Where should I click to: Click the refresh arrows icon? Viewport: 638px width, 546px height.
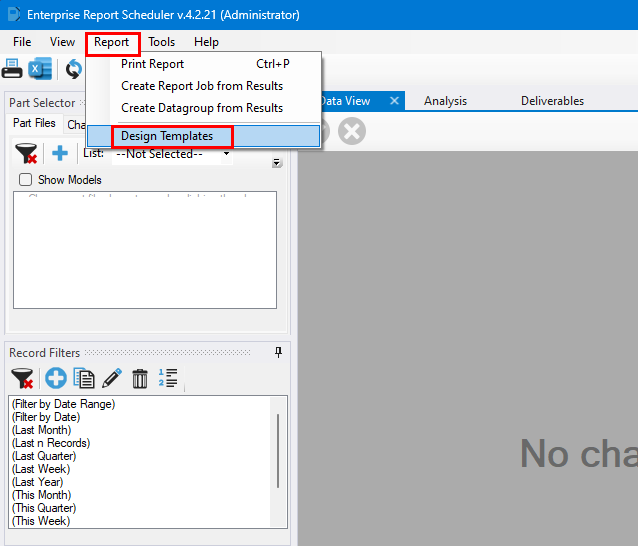(x=74, y=69)
